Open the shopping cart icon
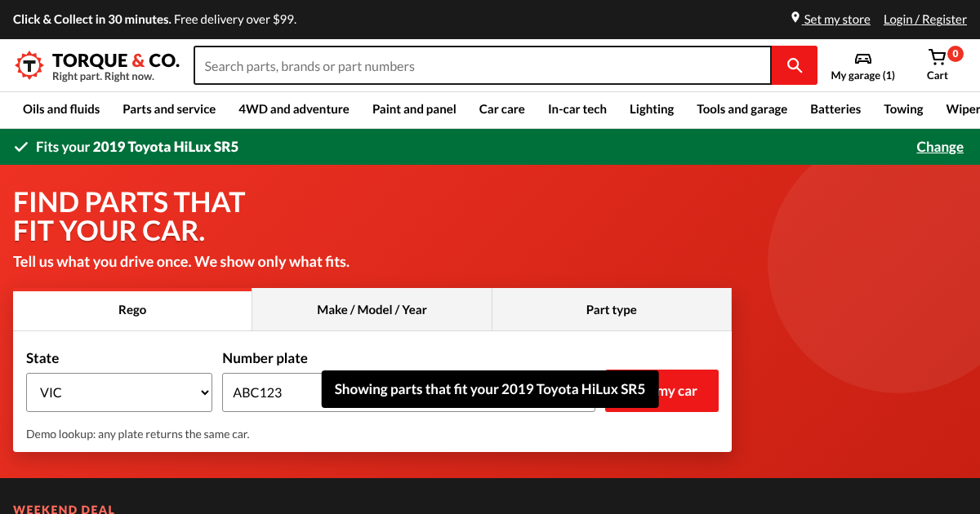Viewport: 980px width, 514px height. 937,57
